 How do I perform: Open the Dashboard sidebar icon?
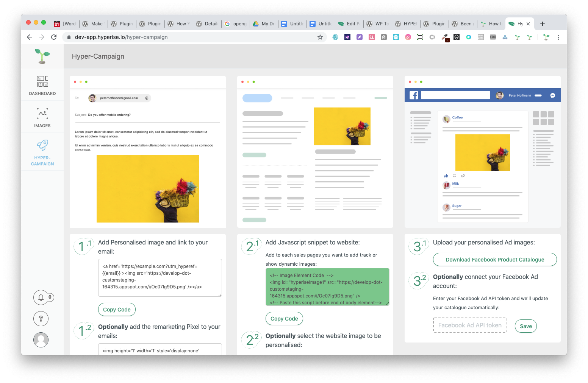point(42,82)
